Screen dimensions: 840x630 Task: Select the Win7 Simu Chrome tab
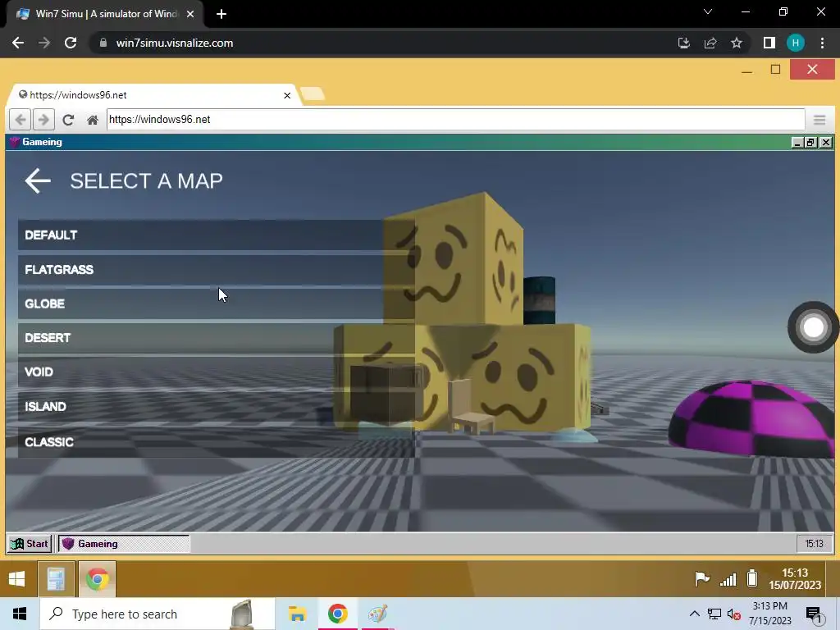(105, 14)
